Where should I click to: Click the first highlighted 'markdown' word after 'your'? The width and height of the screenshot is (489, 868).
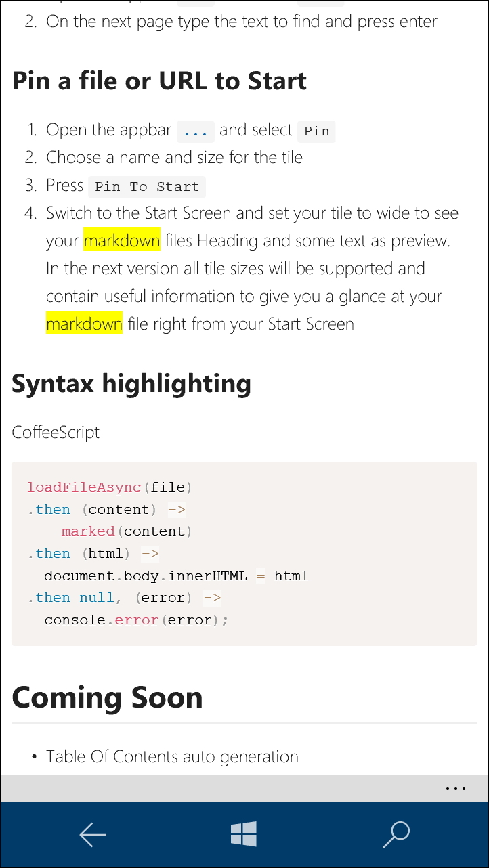pyautogui.click(x=122, y=240)
